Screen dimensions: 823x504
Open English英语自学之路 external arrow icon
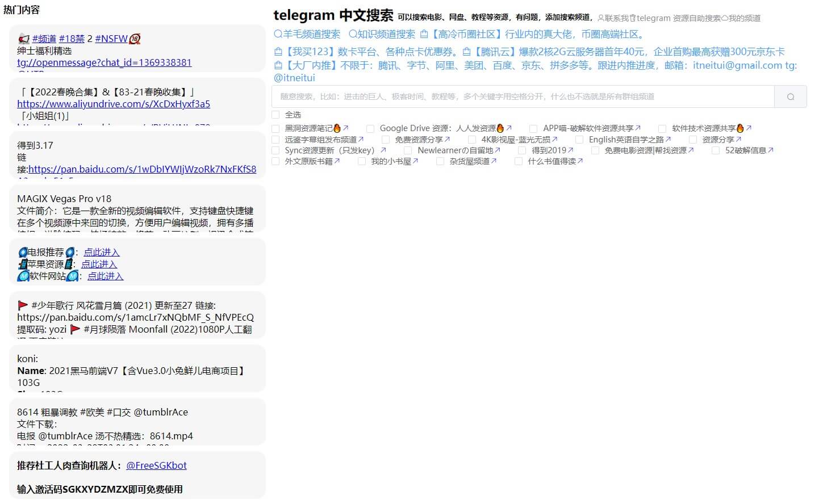coord(668,139)
